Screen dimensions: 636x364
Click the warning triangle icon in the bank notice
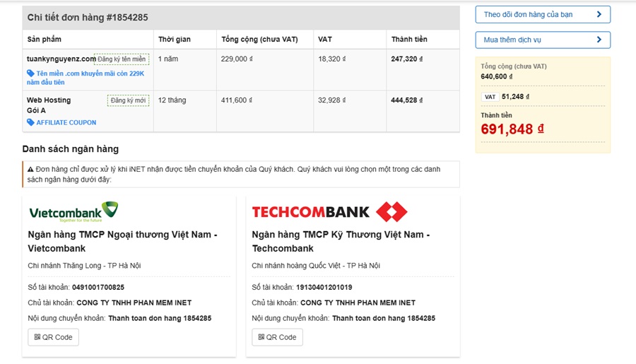pyautogui.click(x=30, y=170)
